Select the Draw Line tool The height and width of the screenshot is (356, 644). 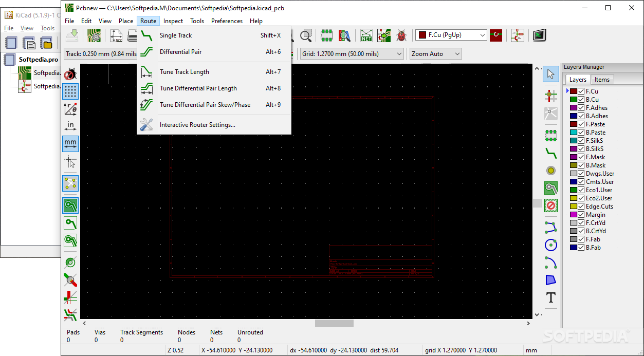551,227
